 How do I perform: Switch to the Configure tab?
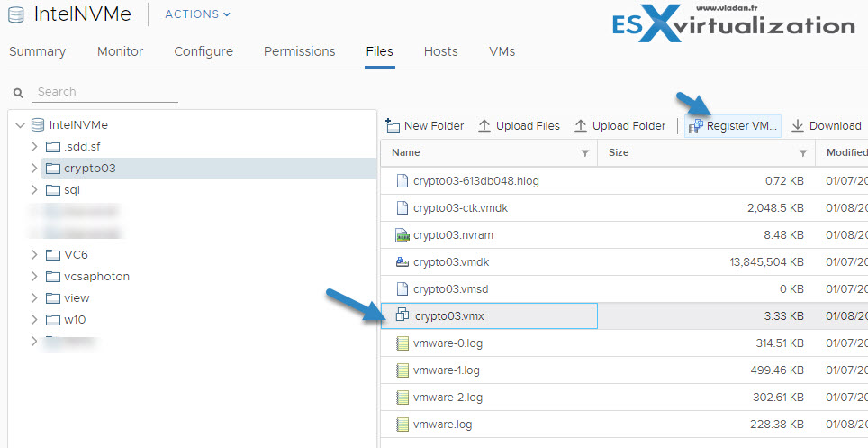(x=203, y=51)
